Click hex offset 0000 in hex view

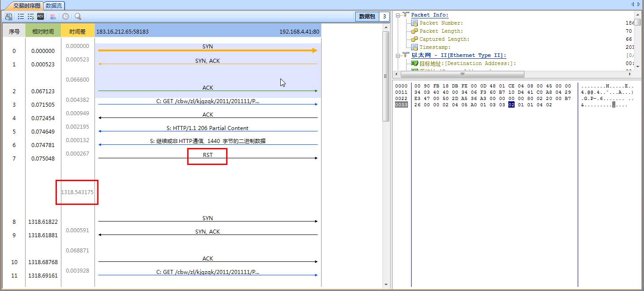tap(401, 86)
